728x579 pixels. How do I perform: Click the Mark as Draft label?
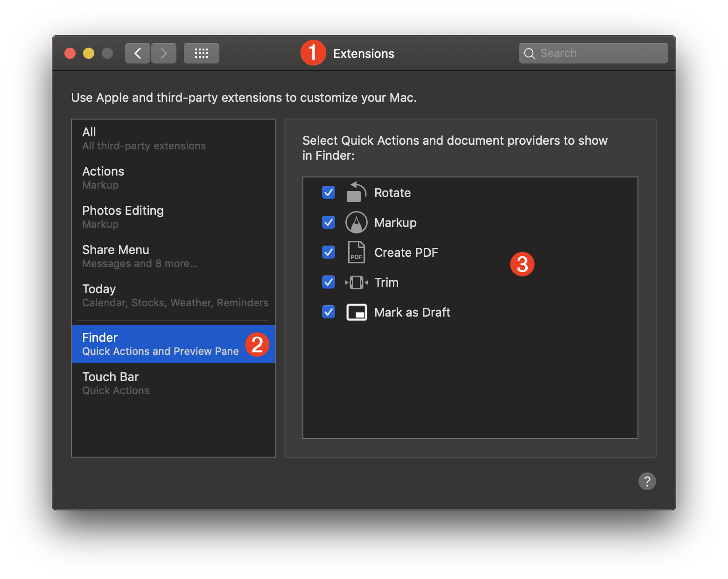[x=412, y=312]
